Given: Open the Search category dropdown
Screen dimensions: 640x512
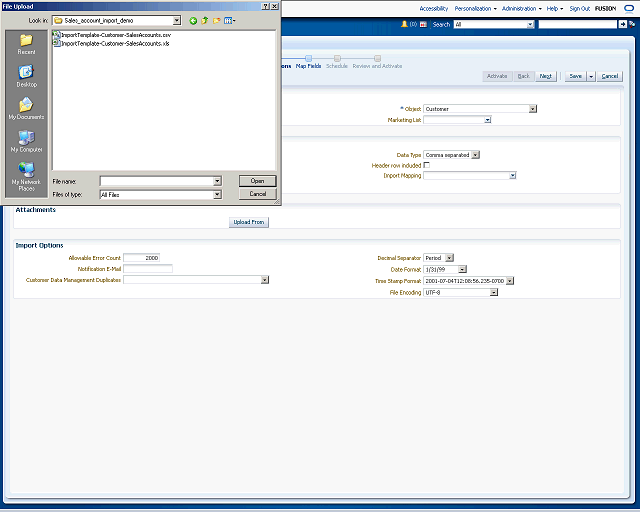Looking at the screenshot, I should pos(530,24).
